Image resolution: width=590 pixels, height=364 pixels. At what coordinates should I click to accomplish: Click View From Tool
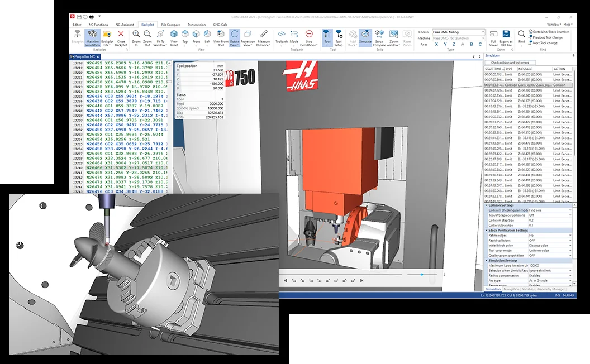coord(221,39)
